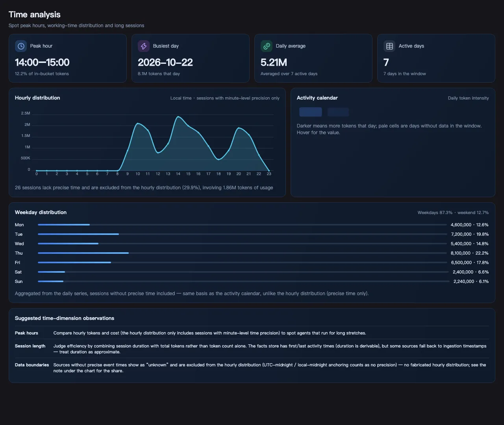Image resolution: width=504 pixels, height=425 pixels.
Task: Click the Tue weekday distribution bar
Action: tap(242, 234)
